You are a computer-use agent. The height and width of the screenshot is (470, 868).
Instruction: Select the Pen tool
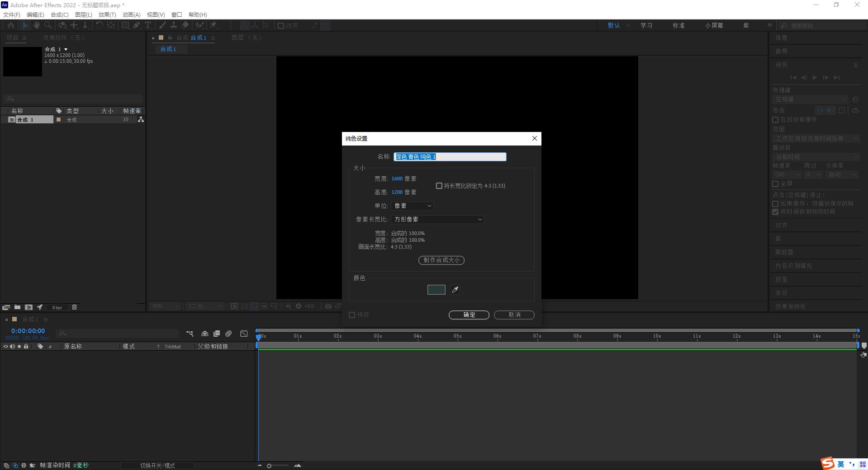click(x=137, y=25)
